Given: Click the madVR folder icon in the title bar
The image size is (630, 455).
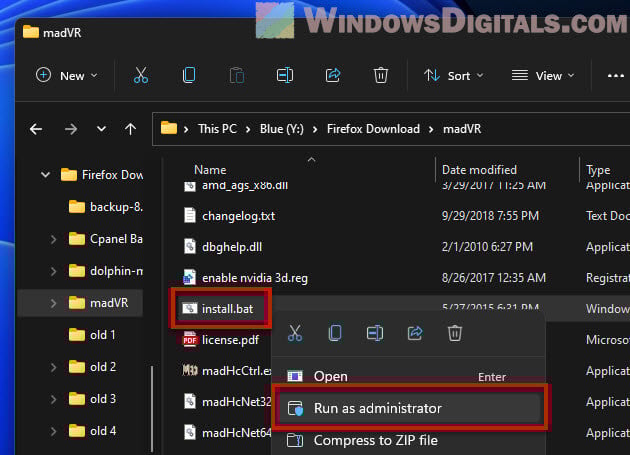Looking at the screenshot, I should (31, 32).
